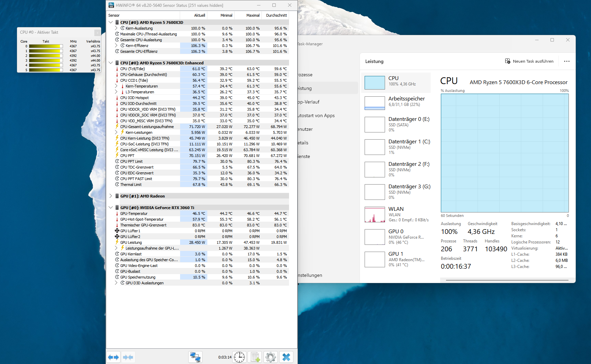The height and width of the screenshot is (364, 591).
Task: Select Datenträger 2 (F:) in performance list
Action: click(x=396, y=169)
